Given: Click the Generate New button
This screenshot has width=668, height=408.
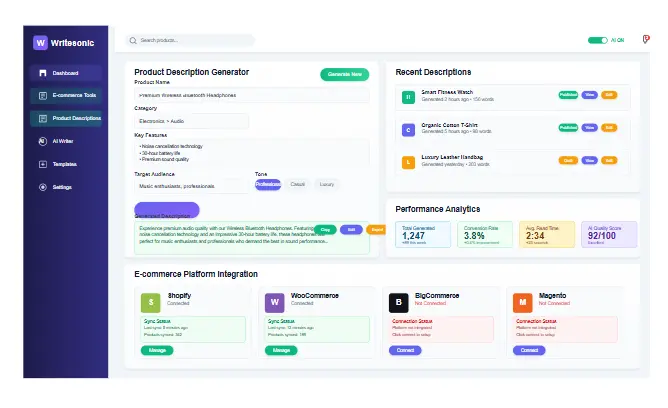Looking at the screenshot, I should (x=345, y=75).
